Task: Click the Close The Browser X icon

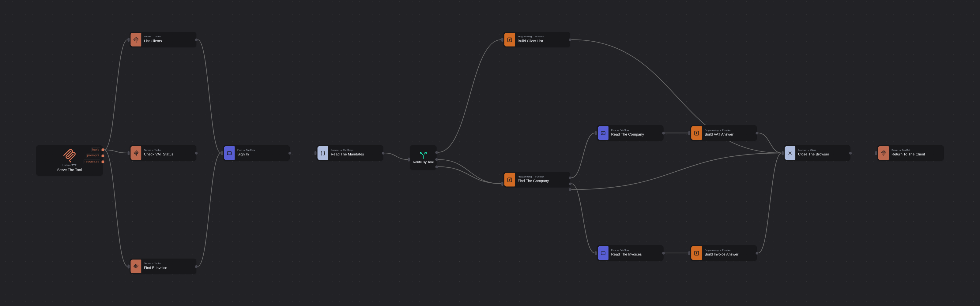Action: pyautogui.click(x=790, y=153)
